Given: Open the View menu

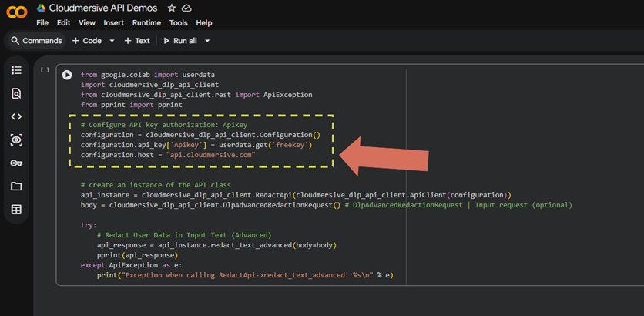Looking at the screenshot, I should 87,23.
